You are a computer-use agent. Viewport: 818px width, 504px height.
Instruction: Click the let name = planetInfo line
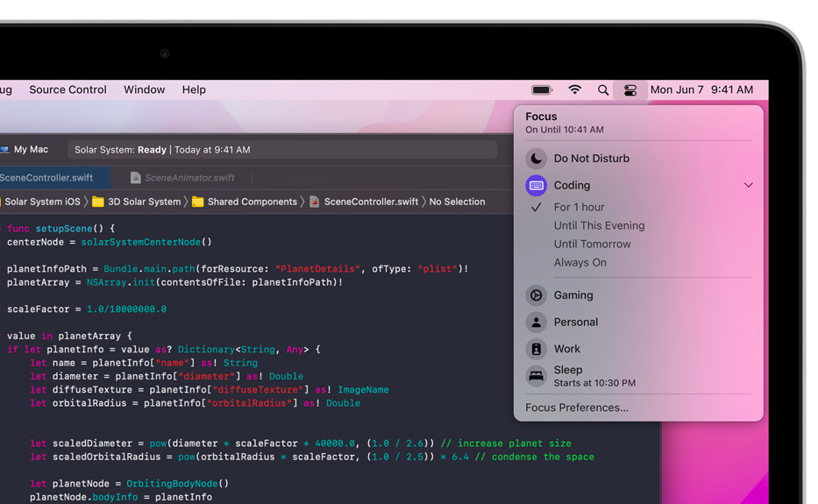pyautogui.click(x=144, y=363)
